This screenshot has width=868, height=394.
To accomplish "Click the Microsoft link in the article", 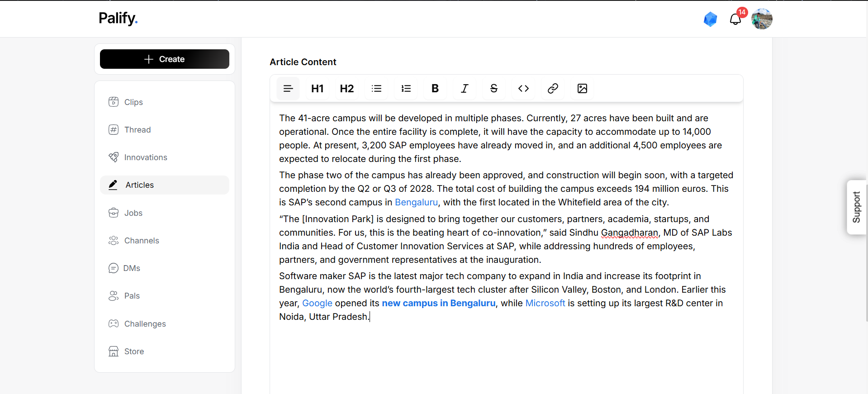I will coord(545,303).
